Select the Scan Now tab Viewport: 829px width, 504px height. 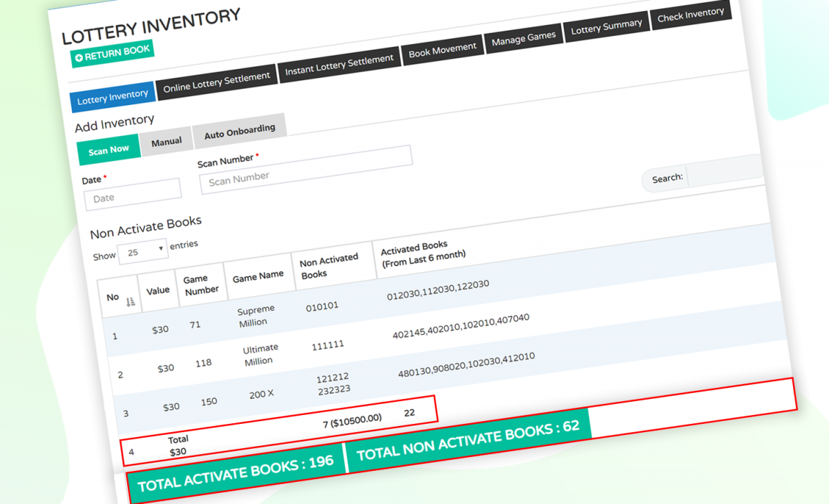click(x=108, y=148)
